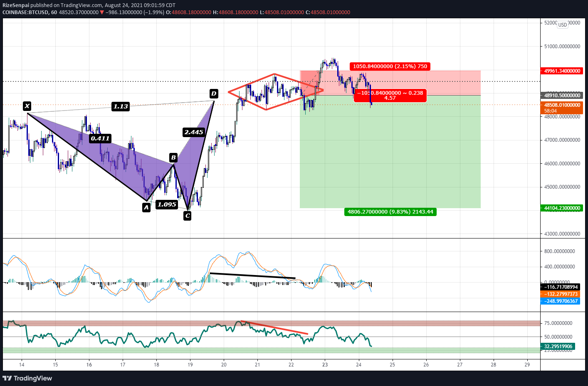Click the 800.00 MACD axis label
This screenshot has width=588, height=386.
click(x=560, y=251)
